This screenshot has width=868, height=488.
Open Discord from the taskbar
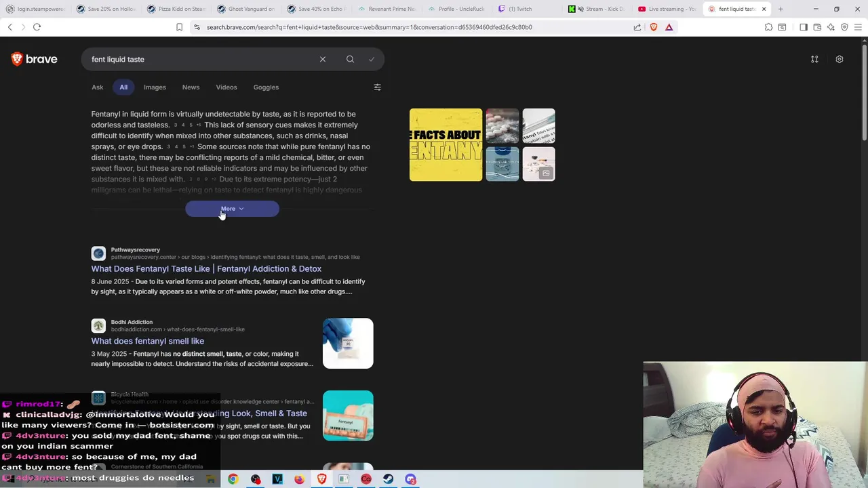pyautogui.click(x=410, y=479)
